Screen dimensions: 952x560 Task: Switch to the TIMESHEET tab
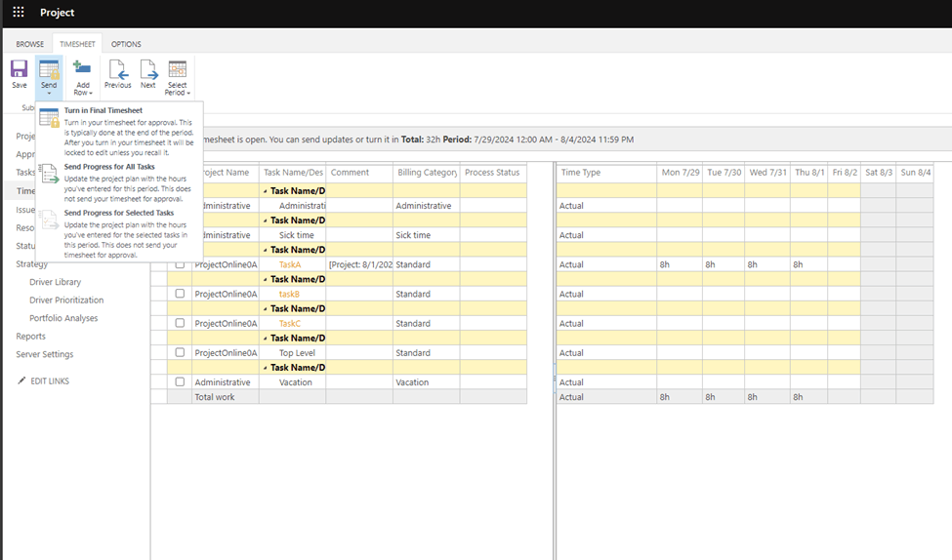click(77, 44)
